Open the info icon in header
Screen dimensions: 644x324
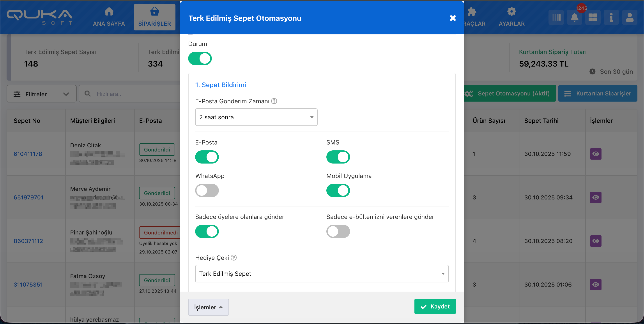611,18
